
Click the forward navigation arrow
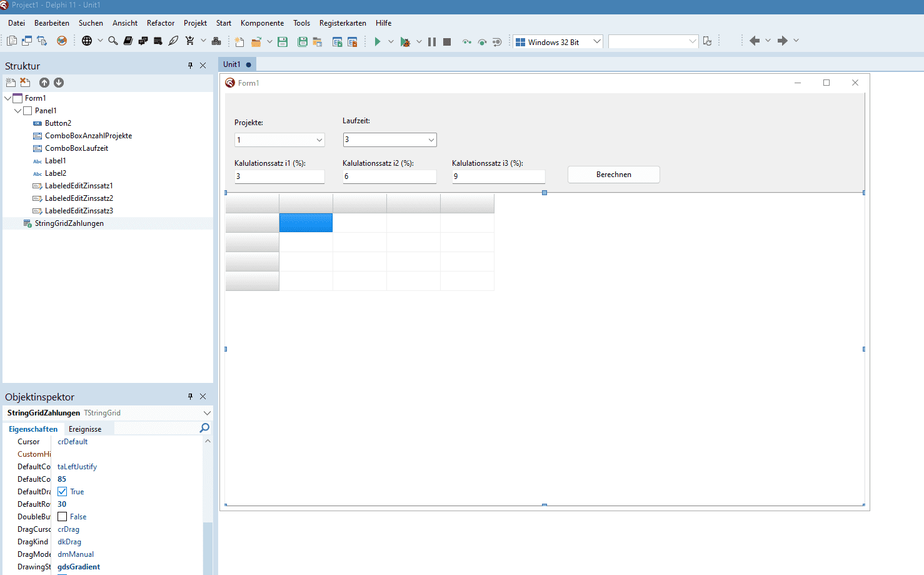coord(782,41)
